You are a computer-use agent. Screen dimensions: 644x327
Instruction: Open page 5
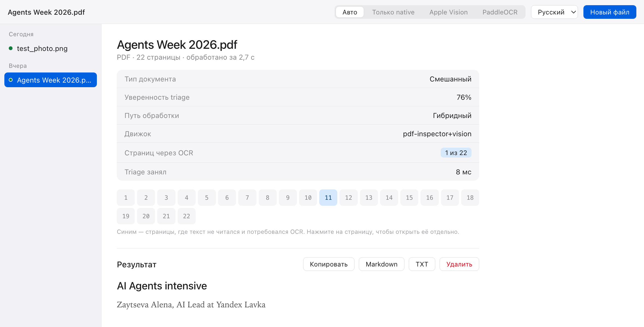tap(207, 198)
